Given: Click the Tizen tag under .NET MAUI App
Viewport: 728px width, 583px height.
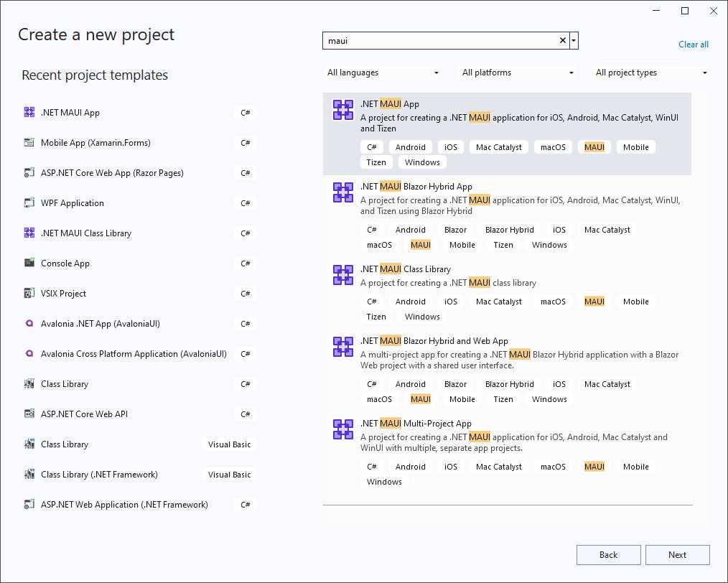Looking at the screenshot, I should click(x=376, y=162).
